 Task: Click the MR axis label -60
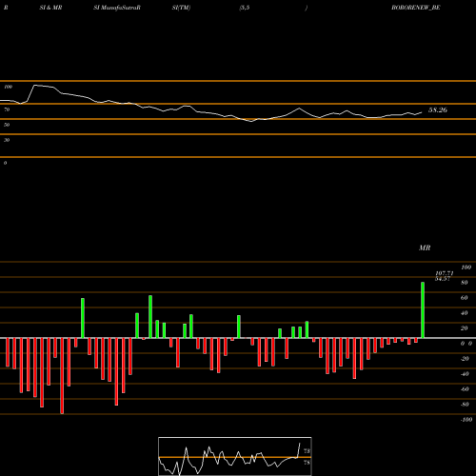pyautogui.click(x=465, y=389)
